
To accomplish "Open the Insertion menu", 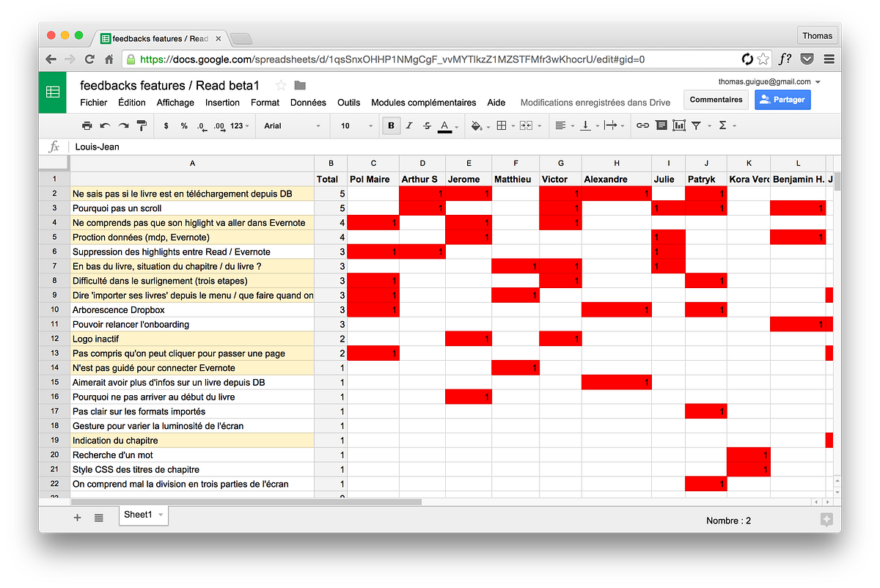I will click(x=222, y=103).
